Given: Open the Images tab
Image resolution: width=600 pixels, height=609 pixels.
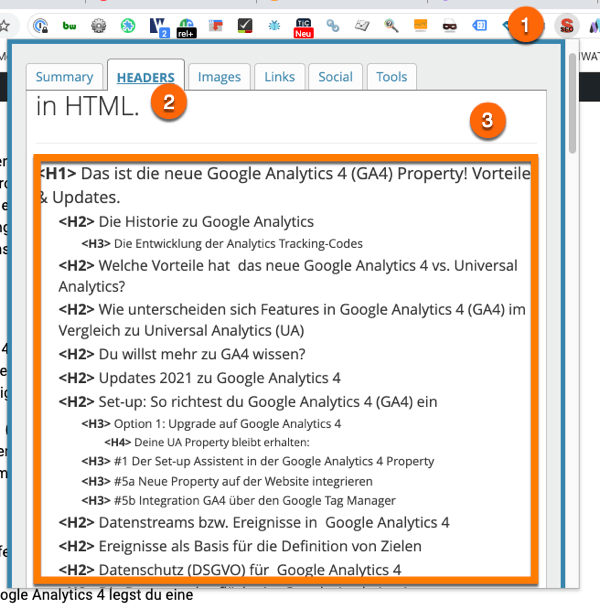Looking at the screenshot, I should click(219, 77).
